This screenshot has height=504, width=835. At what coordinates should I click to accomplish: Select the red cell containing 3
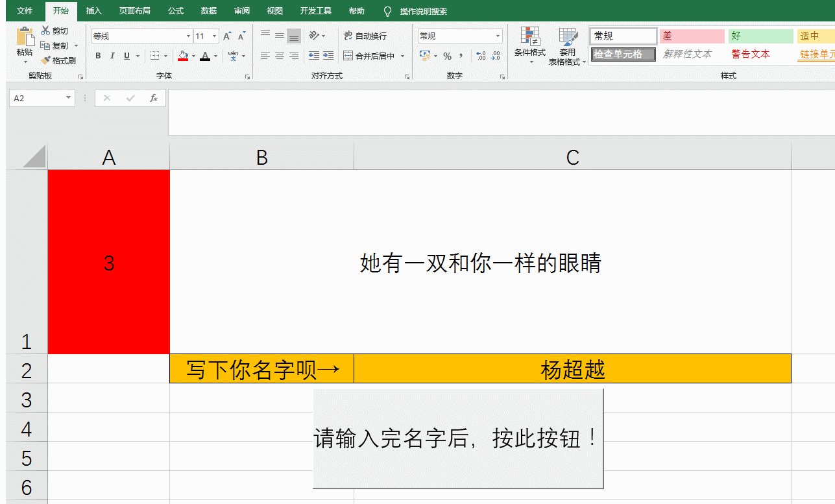(109, 262)
